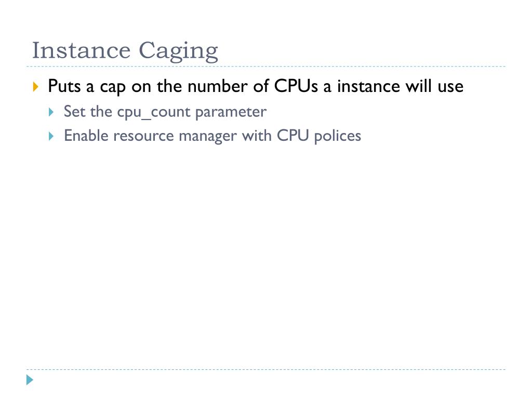Screen dimensions: 532x399
Task: Click the teal arrow bullet before "Set the cpu_count"
Action: coord(51,112)
